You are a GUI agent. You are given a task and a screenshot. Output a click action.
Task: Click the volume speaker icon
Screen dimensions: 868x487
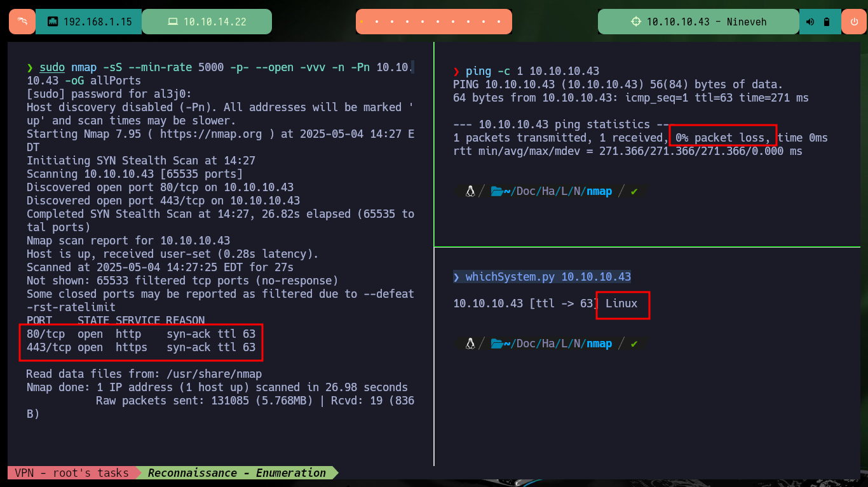[x=810, y=22]
